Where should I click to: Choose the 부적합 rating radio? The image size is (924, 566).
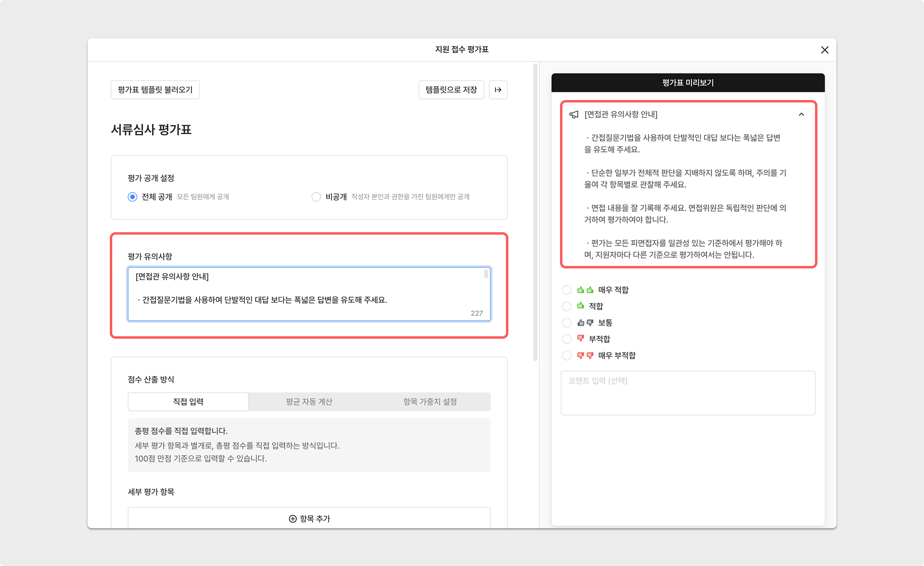coord(567,339)
